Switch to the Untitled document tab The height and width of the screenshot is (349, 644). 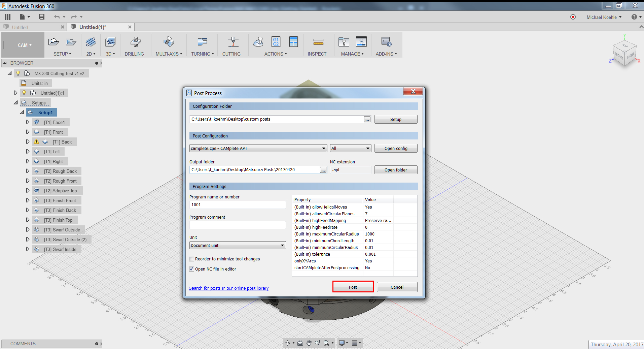coord(34,27)
